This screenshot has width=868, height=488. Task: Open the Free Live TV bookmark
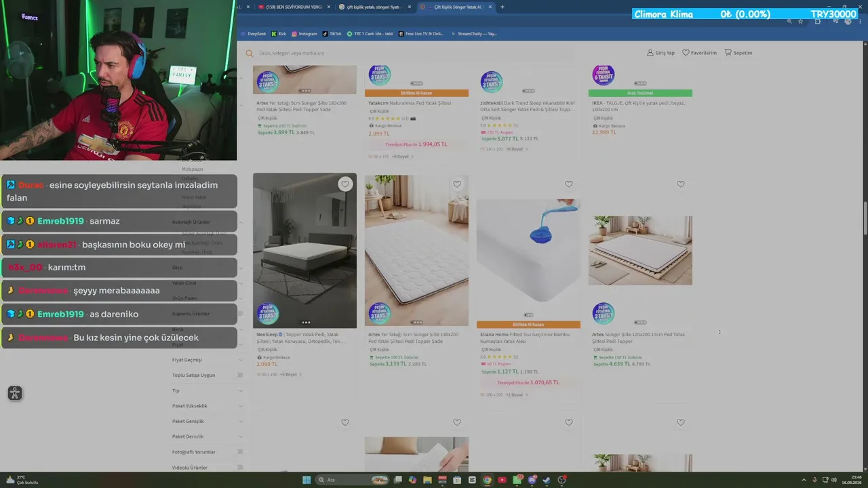coord(421,33)
